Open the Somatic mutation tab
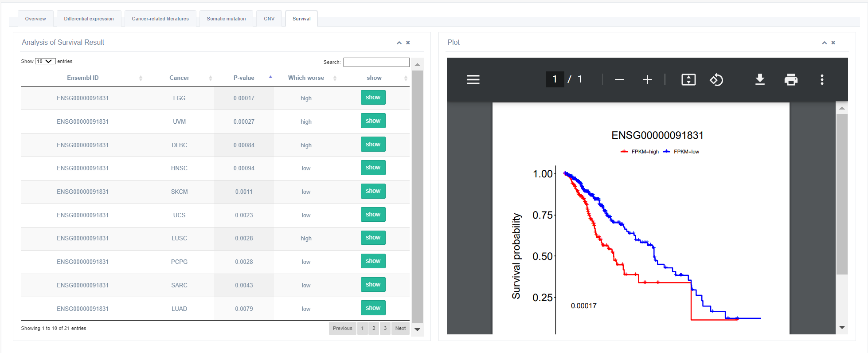 226,19
